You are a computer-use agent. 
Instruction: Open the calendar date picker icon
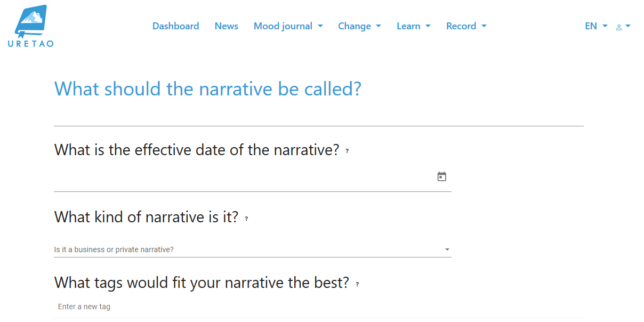pos(441,176)
